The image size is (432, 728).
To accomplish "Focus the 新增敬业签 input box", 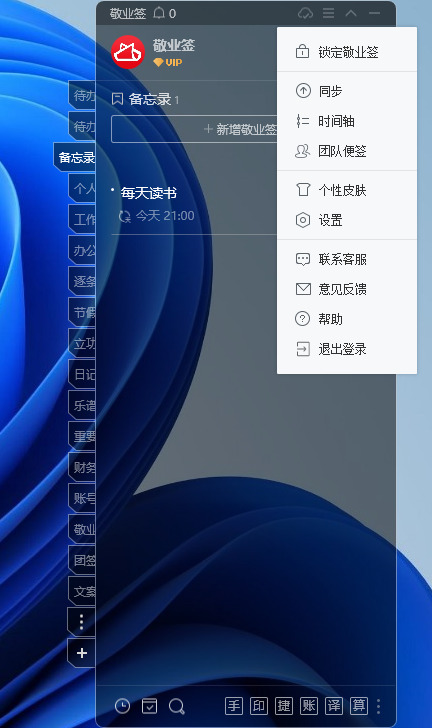I will click(194, 129).
